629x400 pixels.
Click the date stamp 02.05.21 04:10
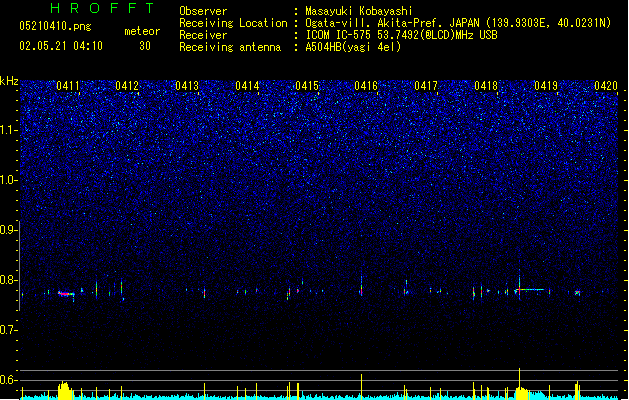pyautogui.click(x=61, y=46)
